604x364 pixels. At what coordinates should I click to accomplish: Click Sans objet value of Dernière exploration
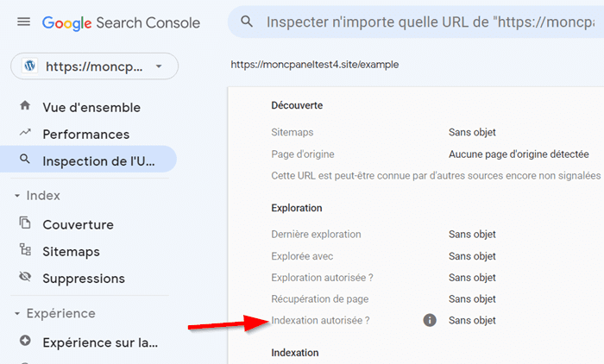472,235
